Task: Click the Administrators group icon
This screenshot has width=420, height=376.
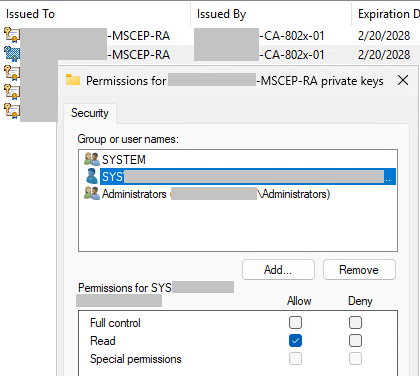Action: point(92,193)
